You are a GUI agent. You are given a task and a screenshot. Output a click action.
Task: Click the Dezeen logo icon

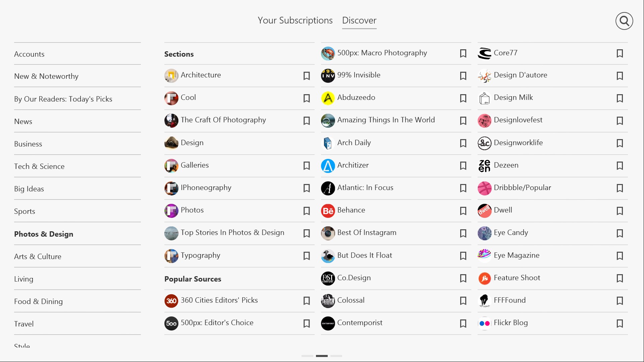pos(484,166)
